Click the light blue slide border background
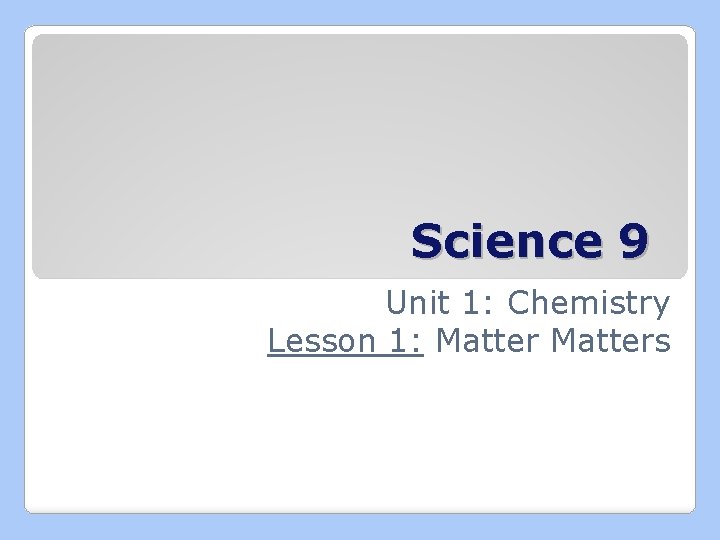The width and height of the screenshot is (720, 540). (10, 270)
